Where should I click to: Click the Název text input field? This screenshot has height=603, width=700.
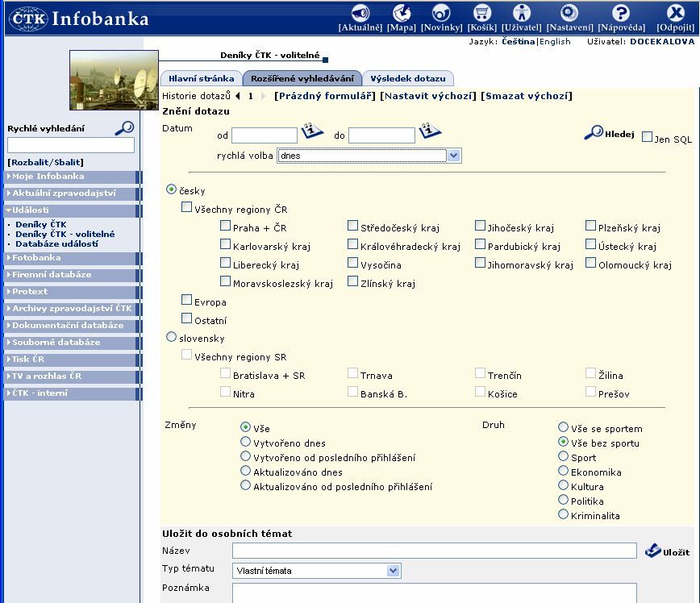coord(434,551)
